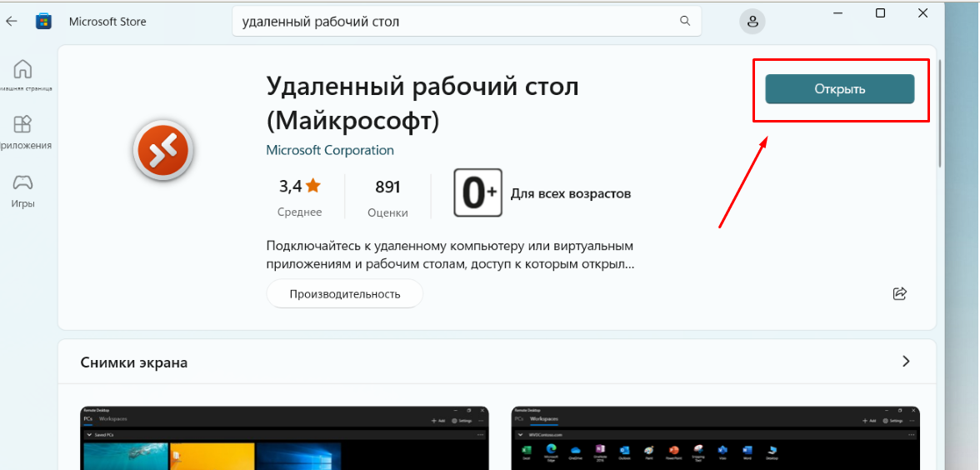
Task: Click the 3,4 average rating value
Action: click(x=290, y=186)
